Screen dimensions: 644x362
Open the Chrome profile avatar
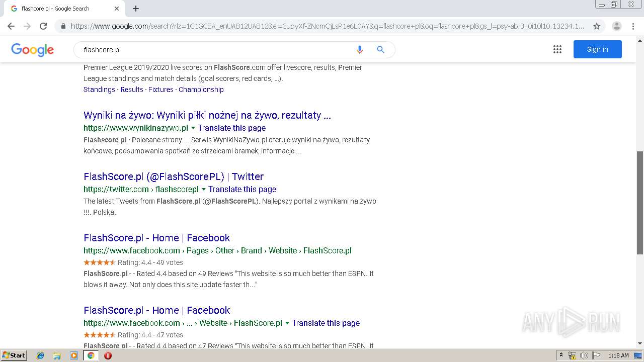[616, 26]
